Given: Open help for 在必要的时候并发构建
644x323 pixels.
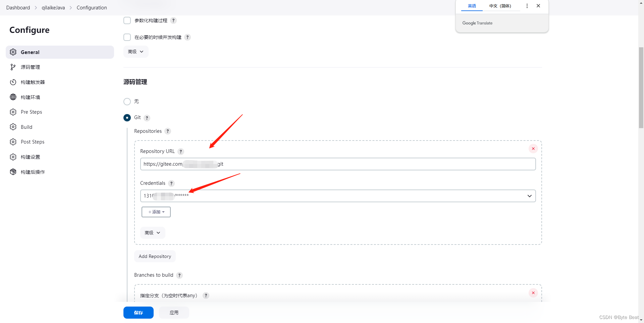Looking at the screenshot, I should (x=187, y=37).
